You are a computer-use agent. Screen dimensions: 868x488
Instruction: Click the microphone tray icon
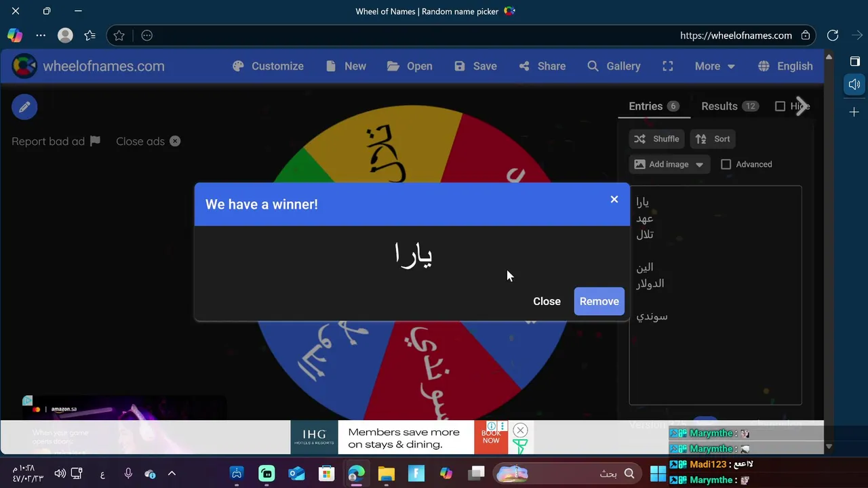pos(128,474)
